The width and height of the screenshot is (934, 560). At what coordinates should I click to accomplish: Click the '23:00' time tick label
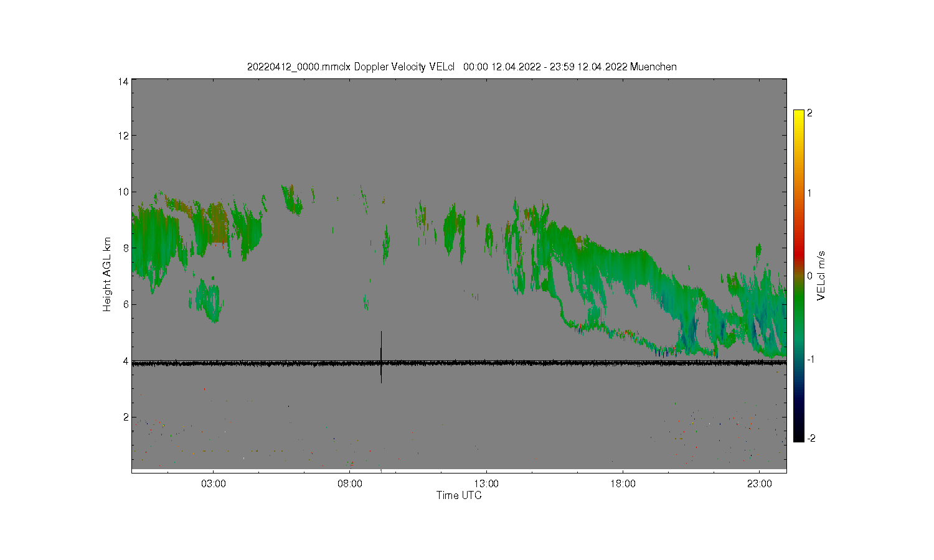[x=759, y=483]
